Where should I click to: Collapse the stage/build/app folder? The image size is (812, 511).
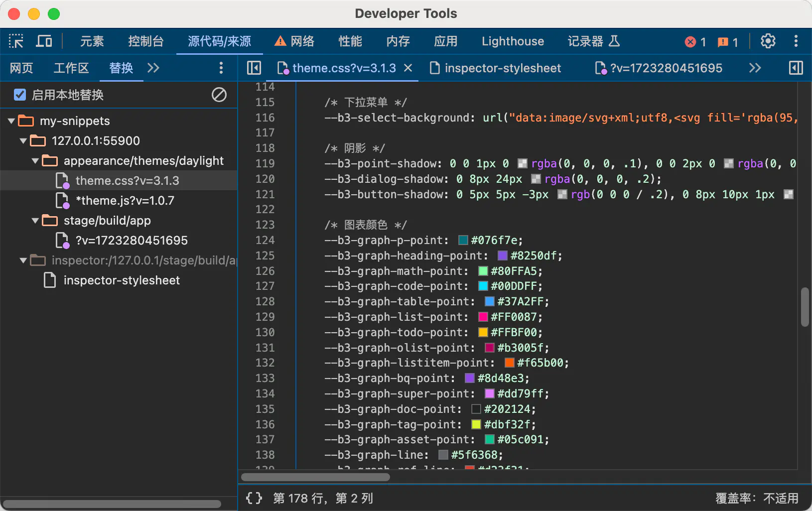(35, 221)
